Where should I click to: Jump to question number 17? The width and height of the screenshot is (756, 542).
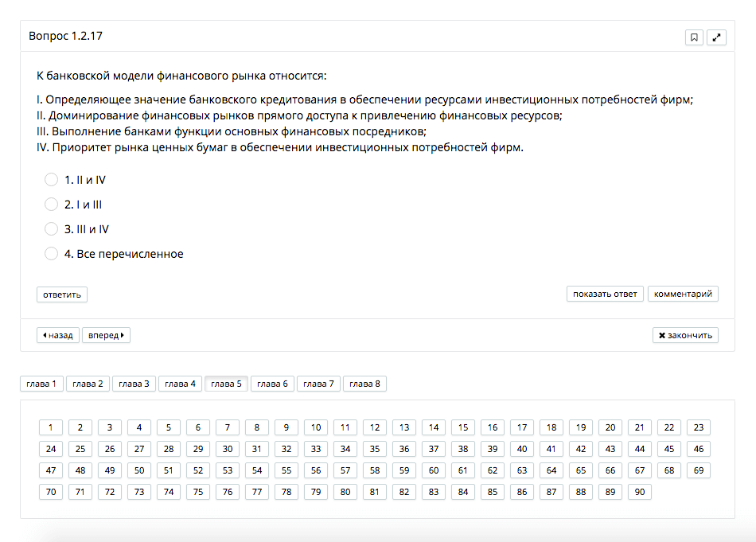point(522,427)
